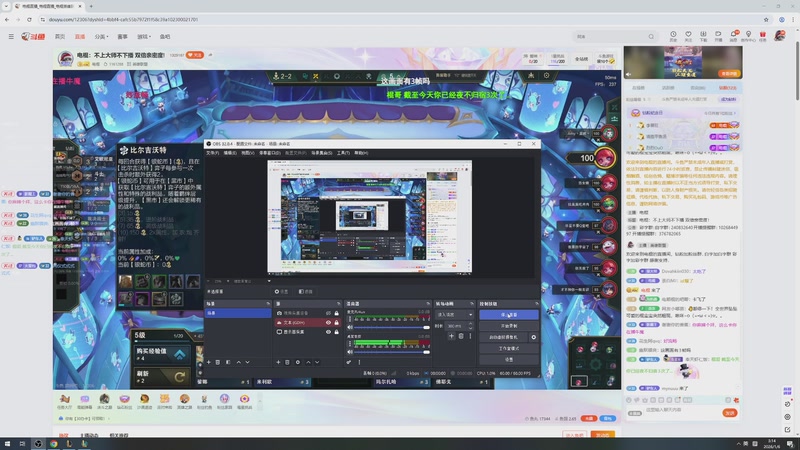Mute the first audio mixer channel

[x=349, y=327]
